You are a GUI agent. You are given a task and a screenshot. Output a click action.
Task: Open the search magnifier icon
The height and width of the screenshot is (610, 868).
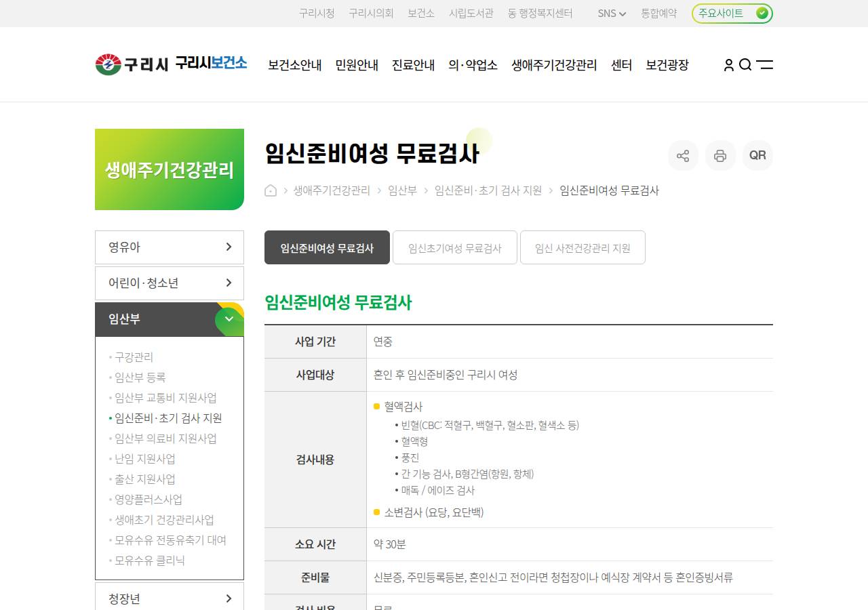click(x=745, y=65)
